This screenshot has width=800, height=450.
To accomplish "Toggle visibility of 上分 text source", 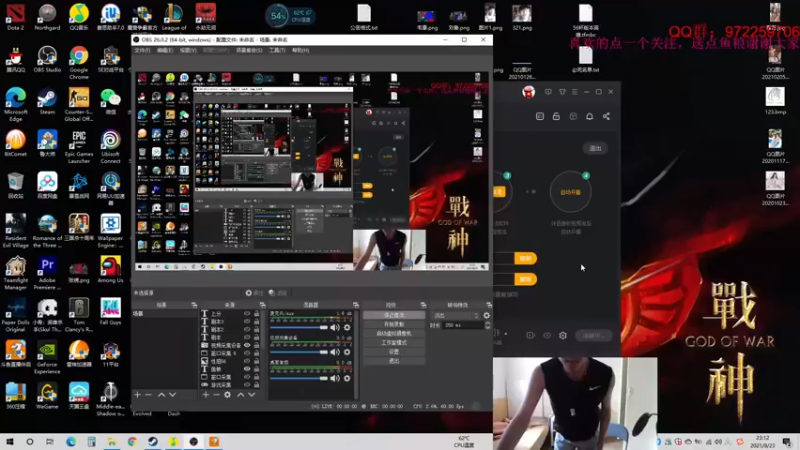I will pos(247,314).
